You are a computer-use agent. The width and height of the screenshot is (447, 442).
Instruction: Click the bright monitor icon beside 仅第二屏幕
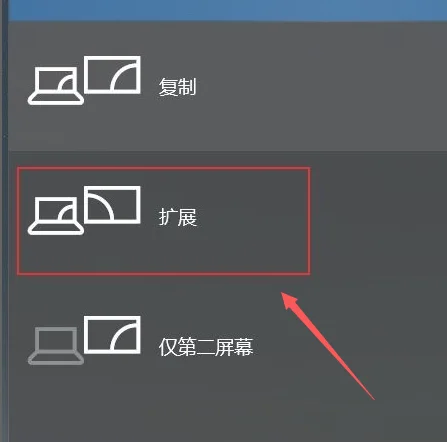[112, 335]
